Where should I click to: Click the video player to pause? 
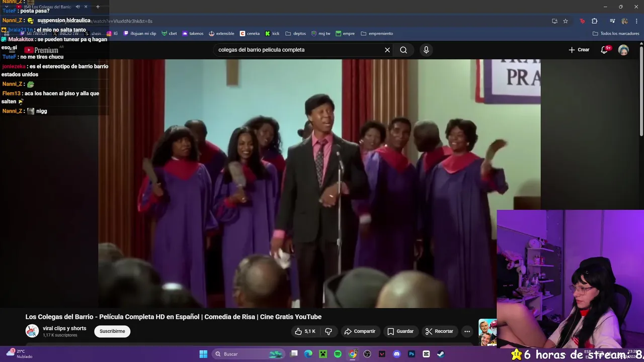pyautogui.click(x=319, y=184)
